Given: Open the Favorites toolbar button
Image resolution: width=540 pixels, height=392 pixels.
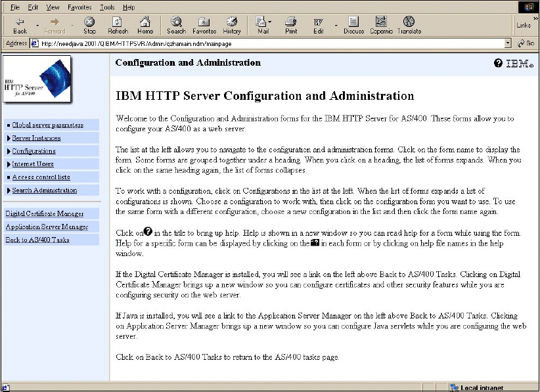Looking at the screenshot, I should tap(204, 26).
